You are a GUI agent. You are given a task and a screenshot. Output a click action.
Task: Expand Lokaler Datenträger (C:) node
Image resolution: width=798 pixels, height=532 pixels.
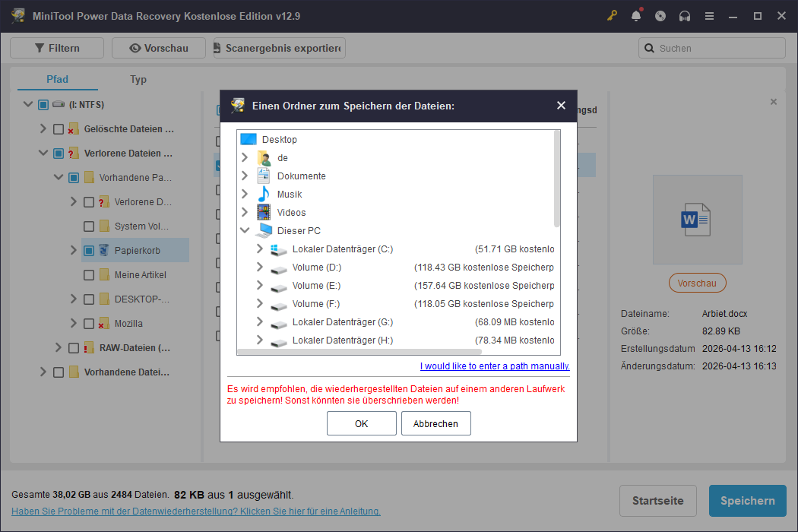tap(260, 249)
